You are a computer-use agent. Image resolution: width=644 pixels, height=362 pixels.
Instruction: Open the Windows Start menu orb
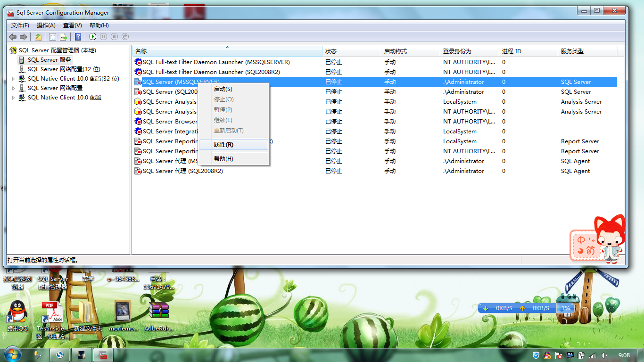12,354
